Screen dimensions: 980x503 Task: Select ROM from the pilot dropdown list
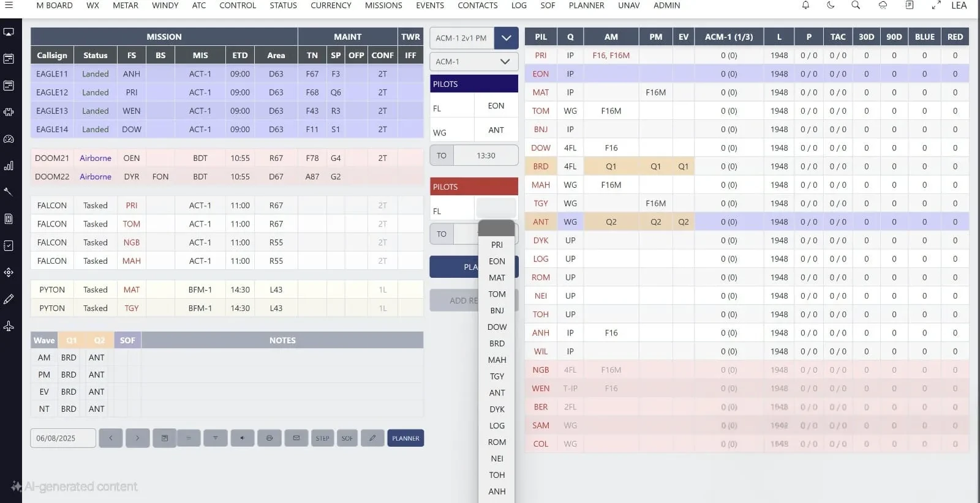point(497,442)
